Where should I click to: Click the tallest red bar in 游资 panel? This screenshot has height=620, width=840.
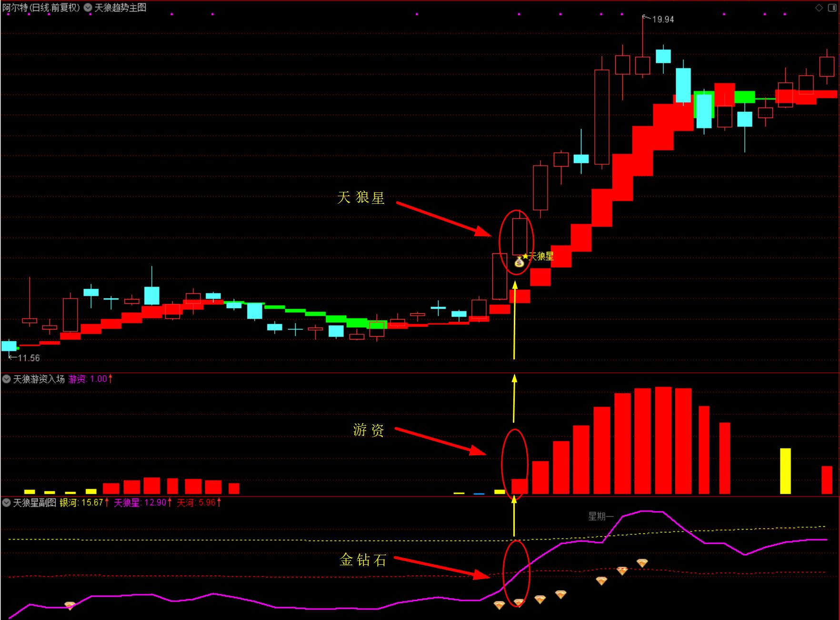coord(663,440)
